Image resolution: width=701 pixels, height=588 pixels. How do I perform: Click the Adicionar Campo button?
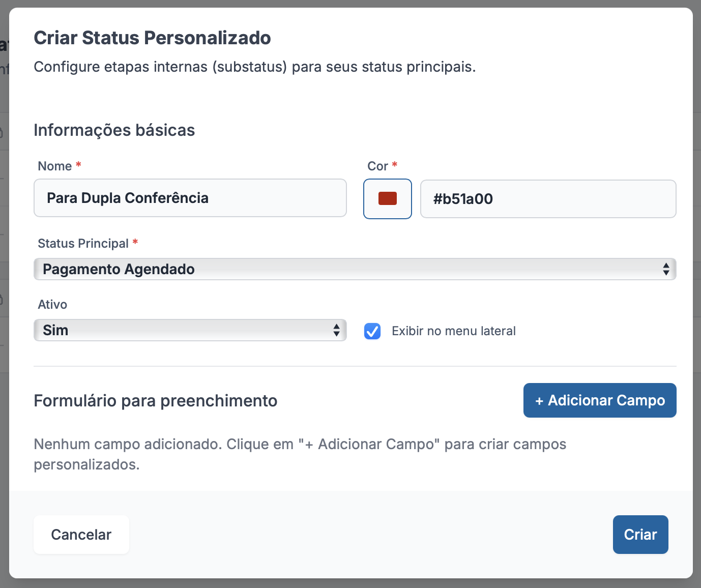tap(600, 400)
